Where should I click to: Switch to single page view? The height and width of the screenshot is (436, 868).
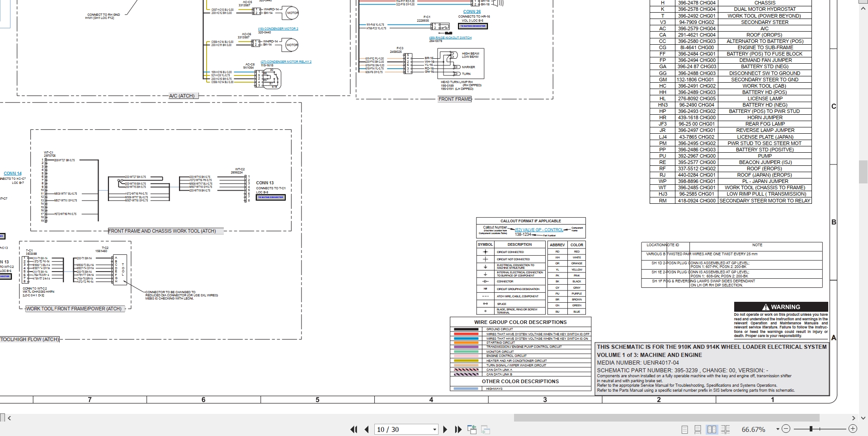point(684,430)
